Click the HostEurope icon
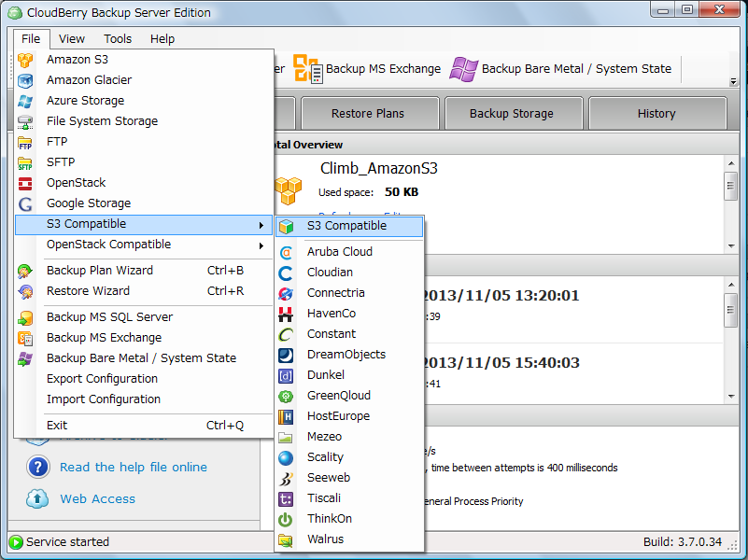Screen dimensions: 748x560 [x=286, y=416]
